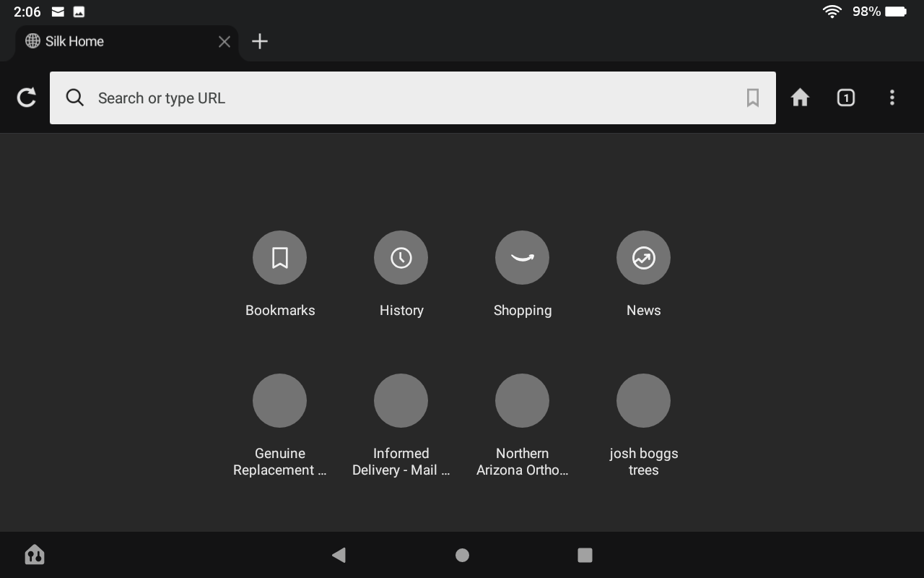Tap the Android back navigation button

tap(339, 555)
